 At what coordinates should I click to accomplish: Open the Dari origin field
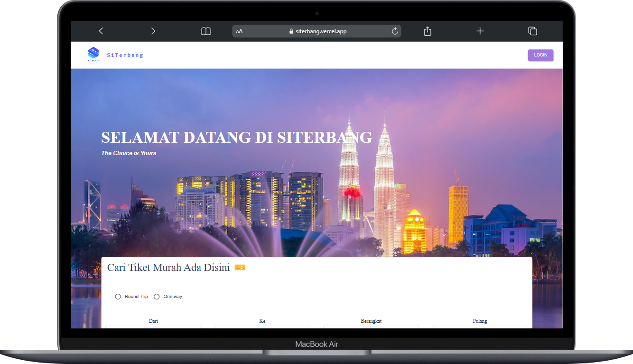coord(153,327)
